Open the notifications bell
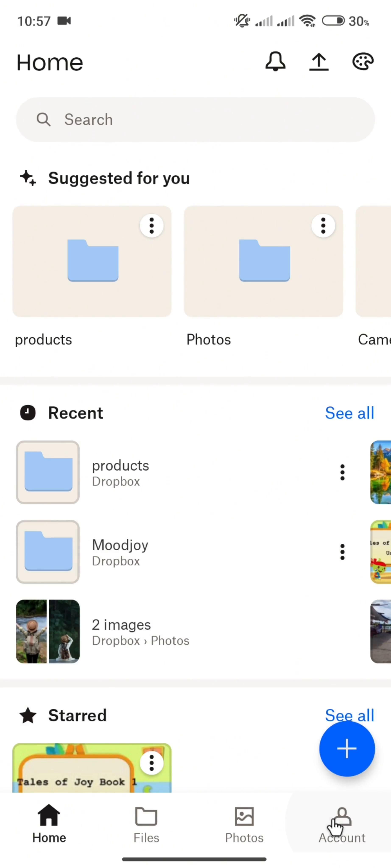391x868 pixels. (275, 62)
